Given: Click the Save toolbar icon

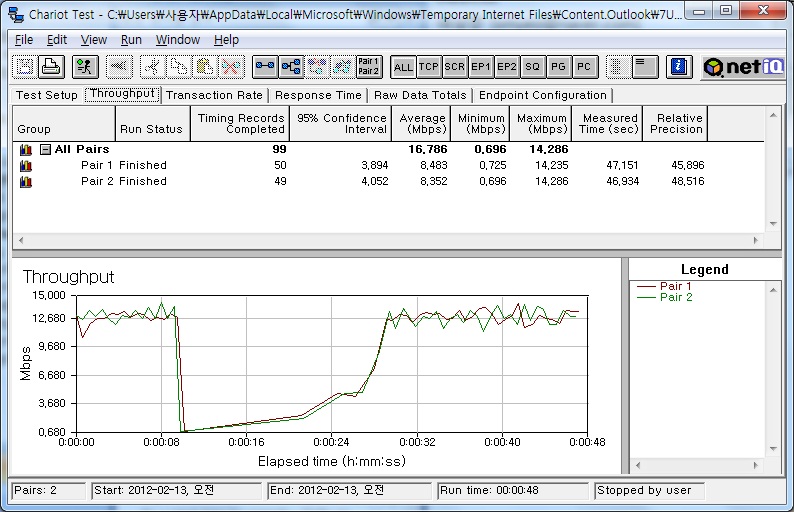Looking at the screenshot, I should click(x=25, y=67).
